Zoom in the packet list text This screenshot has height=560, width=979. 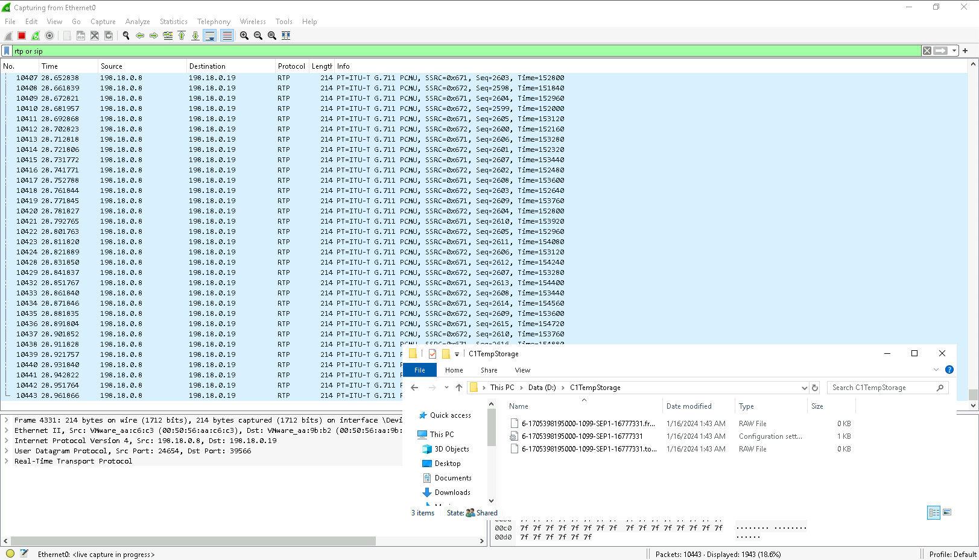[x=244, y=36]
